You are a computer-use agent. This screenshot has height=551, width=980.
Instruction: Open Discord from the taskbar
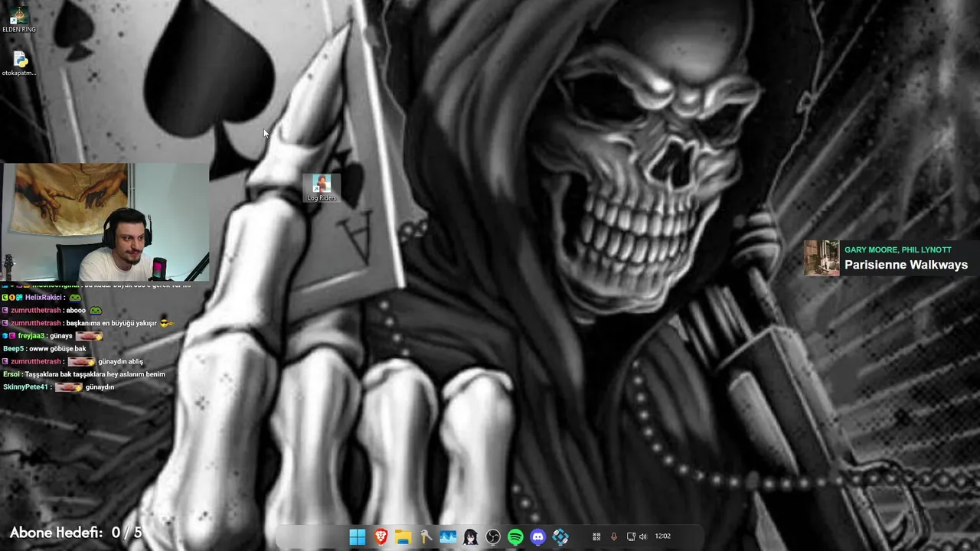(538, 537)
